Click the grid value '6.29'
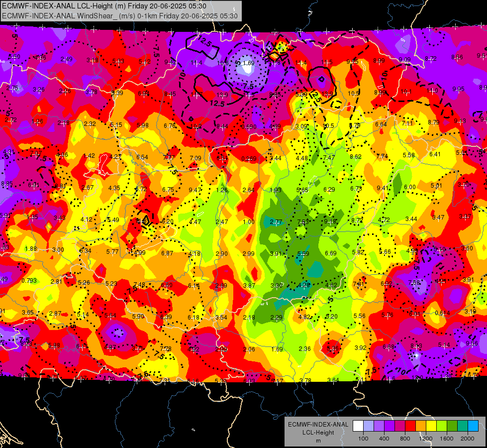 coord(329,189)
